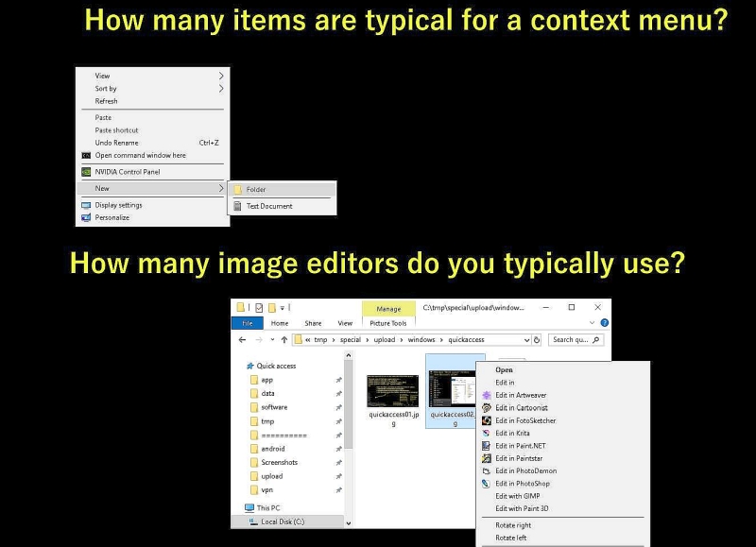Select the Screenshots folder in navigation pane

pos(279,462)
